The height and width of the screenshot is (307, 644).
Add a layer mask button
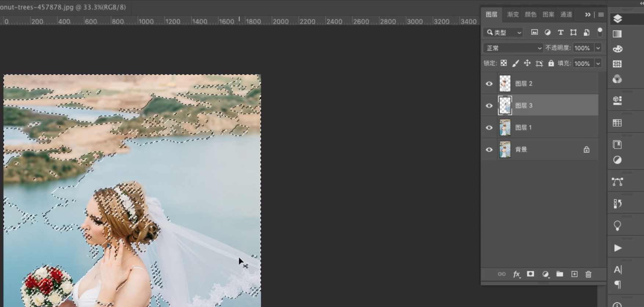tap(531, 274)
